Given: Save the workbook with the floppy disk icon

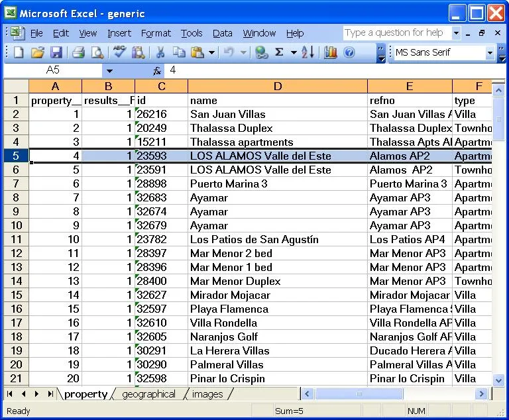Looking at the screenshot, I should pyautogui.click(x=56, y=52).
